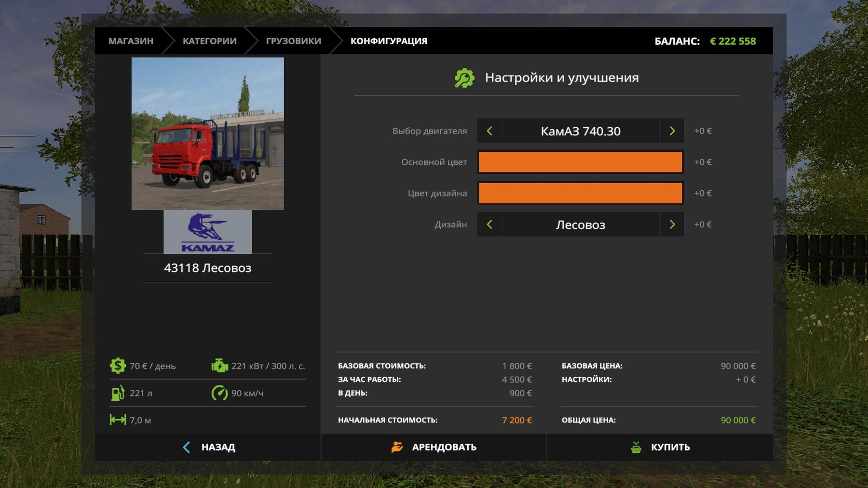Viewport: 868px width, 488px height.
Task: Switch to next Дизайн option
Action: [672, 224]
